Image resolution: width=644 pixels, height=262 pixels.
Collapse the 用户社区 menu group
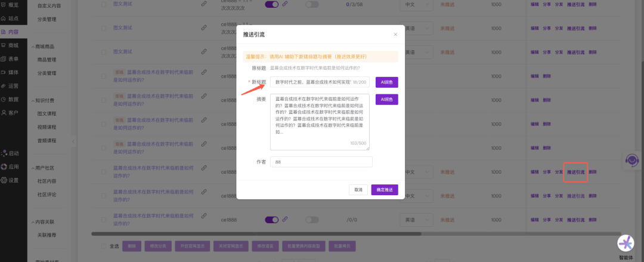pyautogui.click(x=43, y=168)
